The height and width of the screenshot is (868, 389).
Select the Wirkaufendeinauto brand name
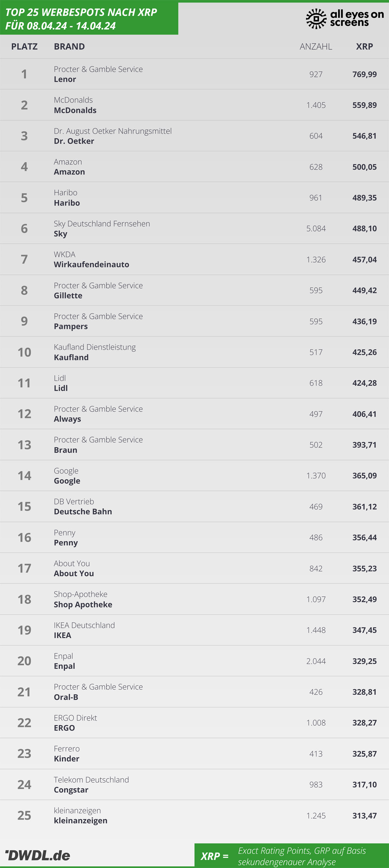(x=91, y=265)
